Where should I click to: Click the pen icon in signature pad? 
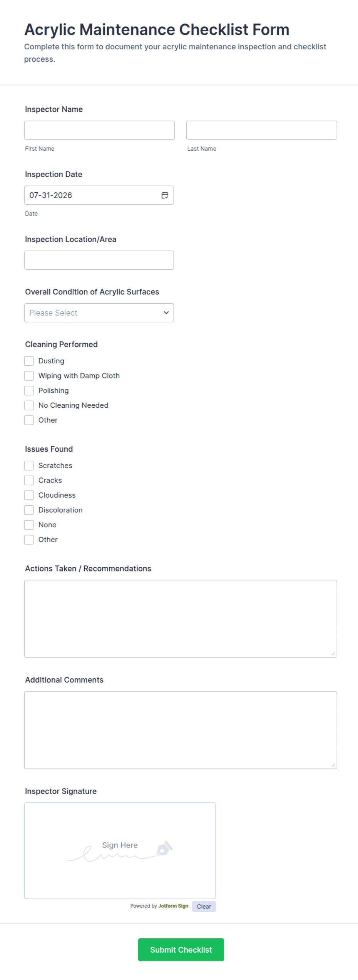(x=165, y=848)
